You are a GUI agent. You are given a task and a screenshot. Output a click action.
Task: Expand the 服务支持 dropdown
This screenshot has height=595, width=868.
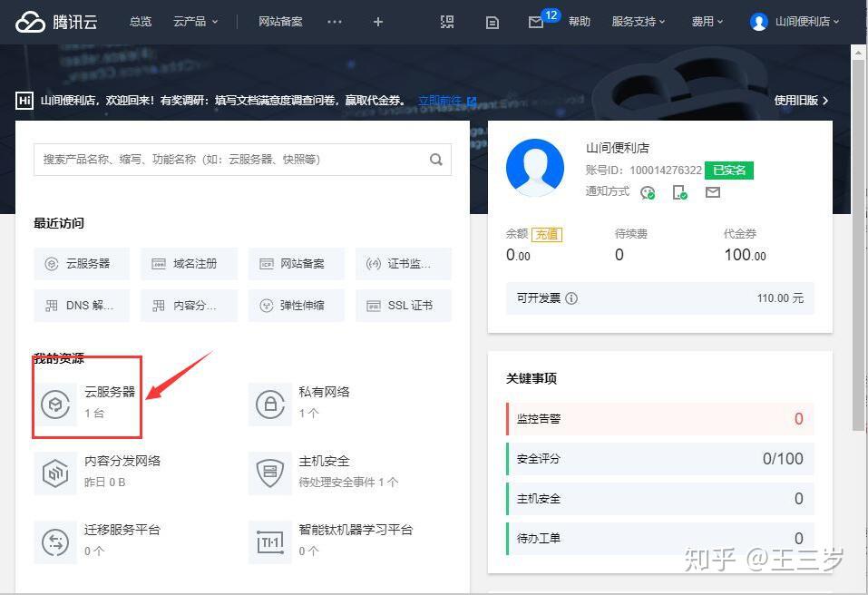coord(639,22)
